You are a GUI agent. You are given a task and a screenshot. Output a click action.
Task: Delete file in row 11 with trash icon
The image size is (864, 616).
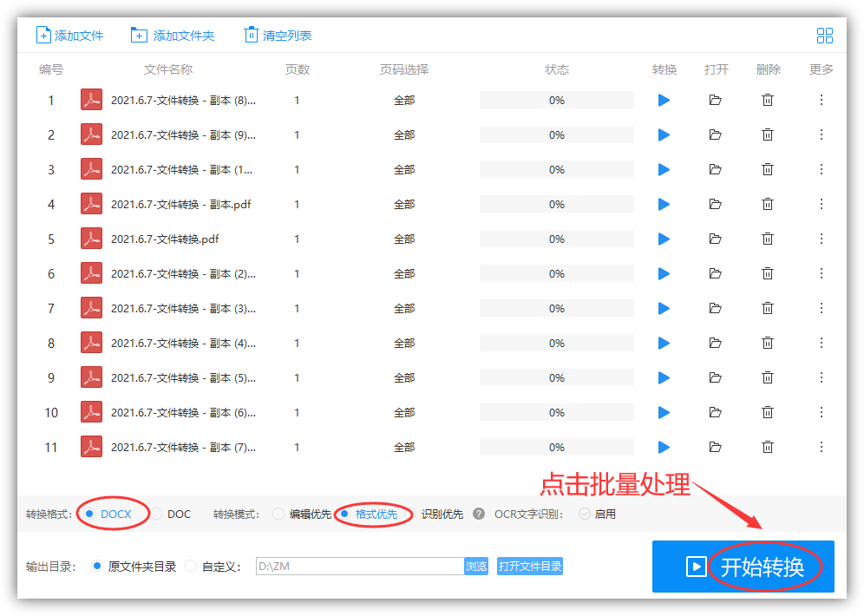point(768,448)
